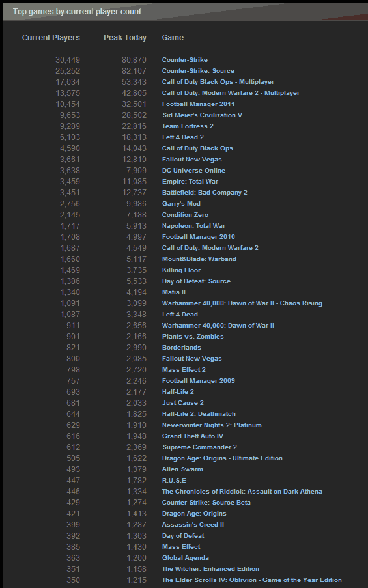
Task: Open the Half-Life 2 link with 693 players
Action: click(x=178, y=391)
